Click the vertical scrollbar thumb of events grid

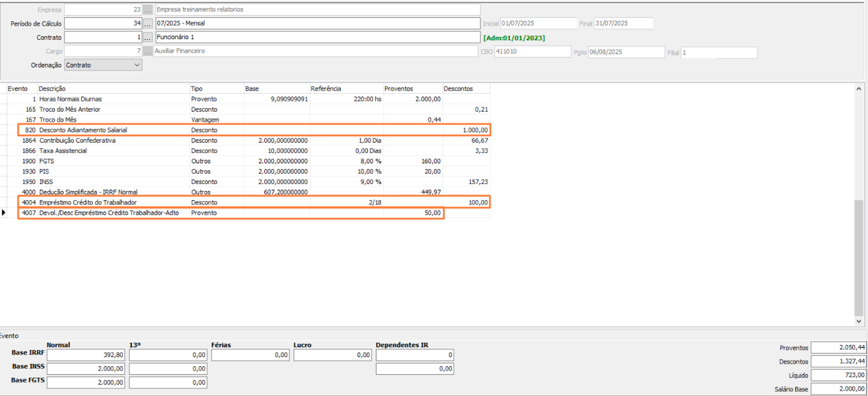[x=858, y=258]
